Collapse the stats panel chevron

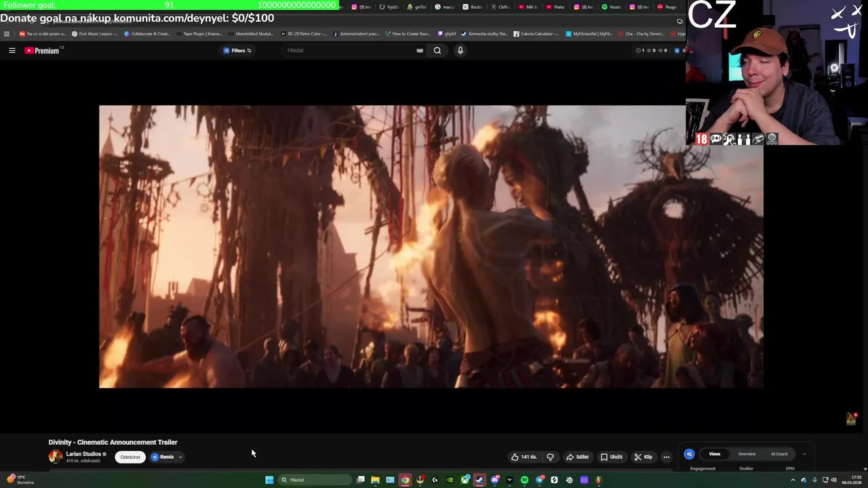(x=804, y=454)
